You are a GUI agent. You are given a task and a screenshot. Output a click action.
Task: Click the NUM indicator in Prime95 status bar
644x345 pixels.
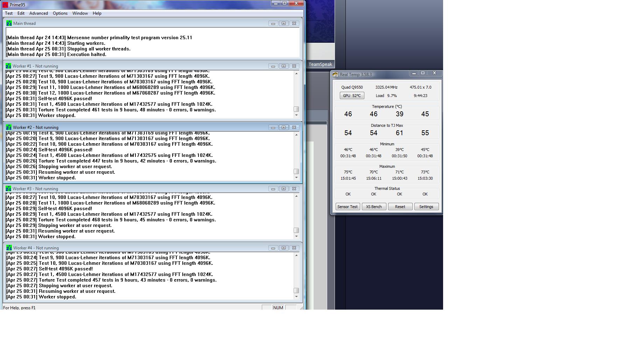click(x=278, y=308)
